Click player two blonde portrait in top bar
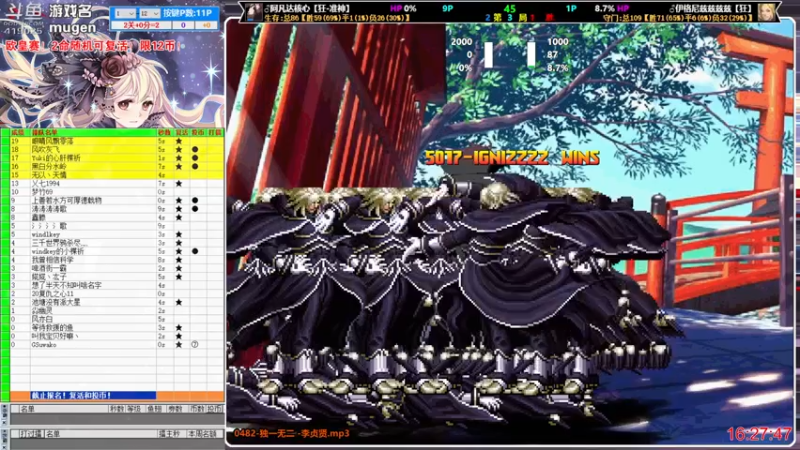 point(765,12)
